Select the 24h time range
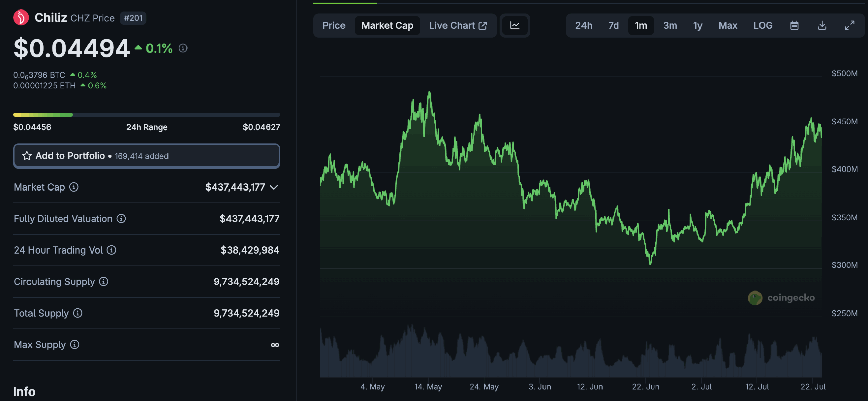The image size is (868, 401). pyautogui.click(x=584, y=25)
